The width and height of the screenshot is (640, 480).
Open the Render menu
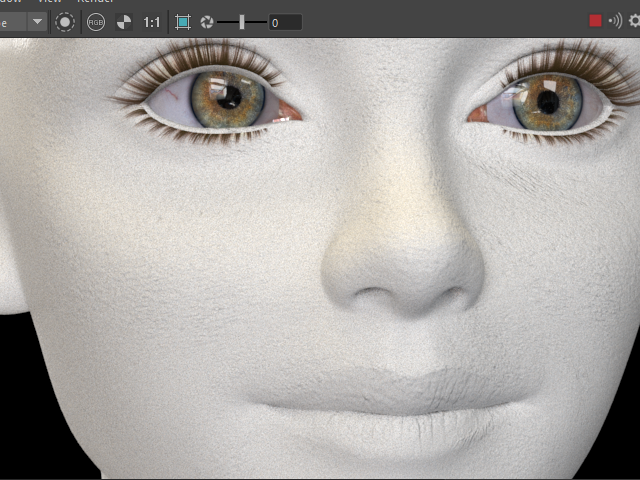click(95, 2)
